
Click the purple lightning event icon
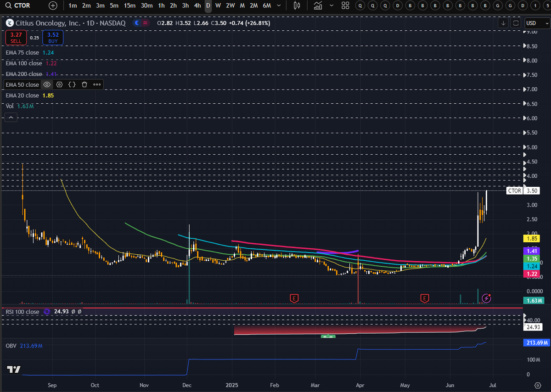[x=487, y=298]
